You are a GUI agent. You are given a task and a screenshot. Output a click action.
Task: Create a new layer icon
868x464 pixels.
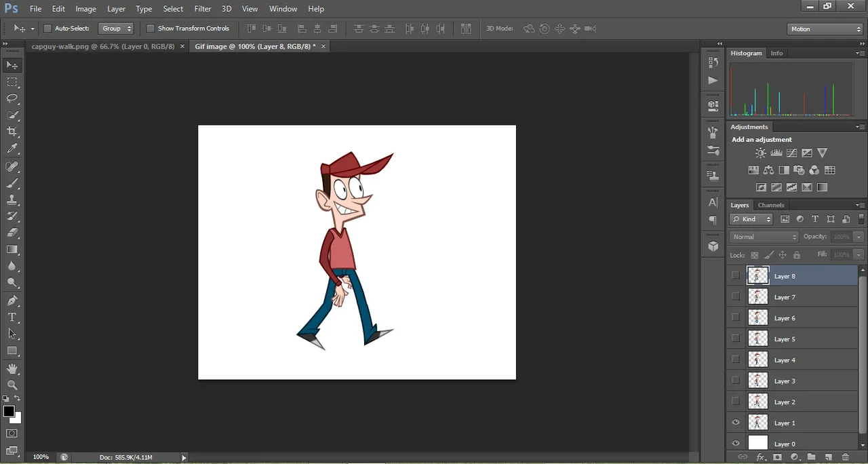828,458
